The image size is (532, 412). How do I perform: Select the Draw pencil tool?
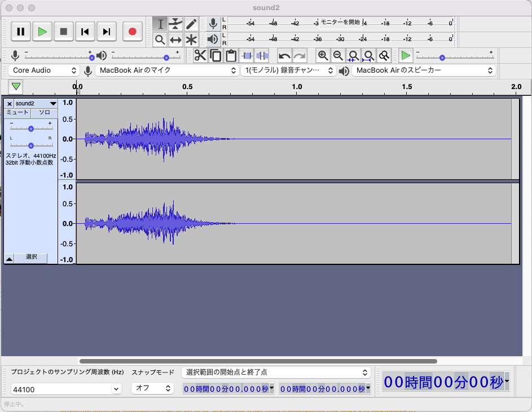(191, 24)
